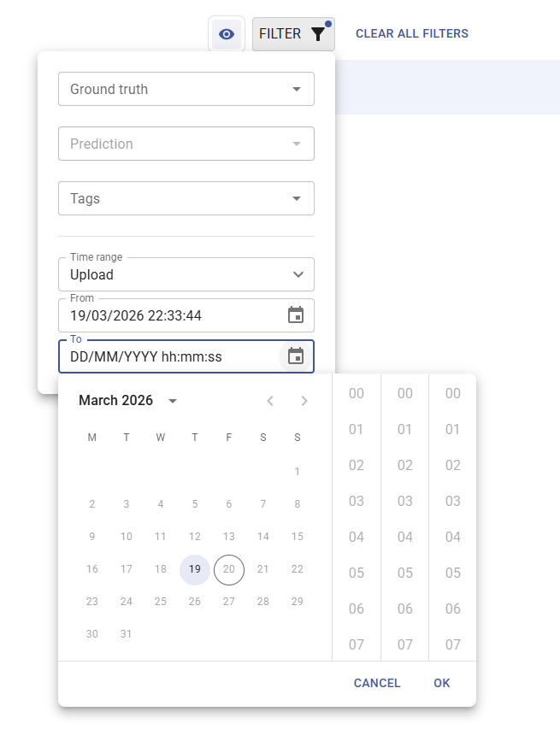Expand the Tags dropdown
This screenshot has width=560, height=741.
tap(186, 198)
